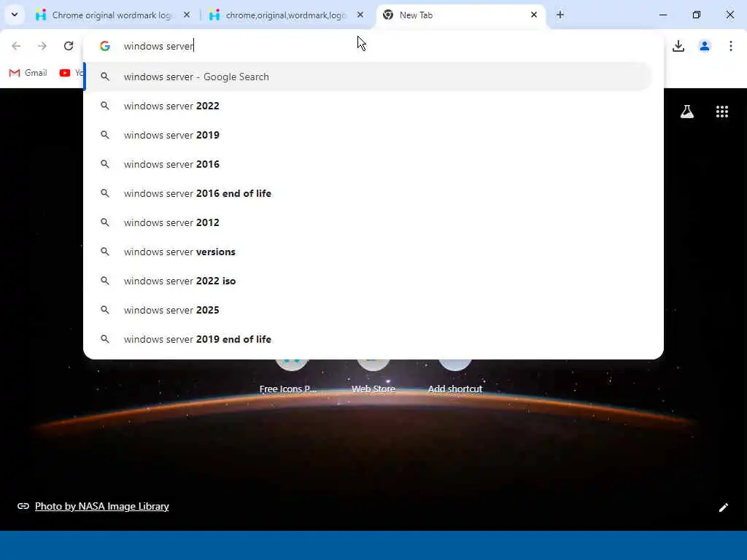Choose 'windows server - Google Search' suggestion
Screen dimensions: 747x560
368,77
